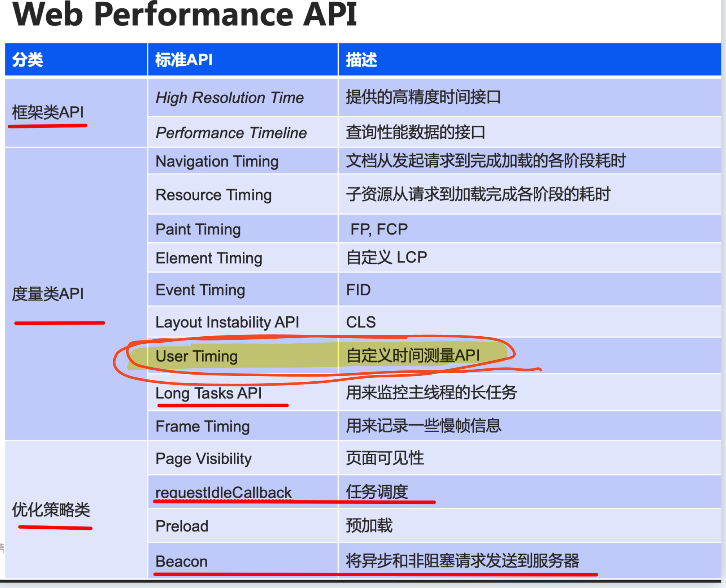The height and width of the screenshot is (588, 726).
Task: Click the 'Web Performance API' title
Action: (185, 14)
